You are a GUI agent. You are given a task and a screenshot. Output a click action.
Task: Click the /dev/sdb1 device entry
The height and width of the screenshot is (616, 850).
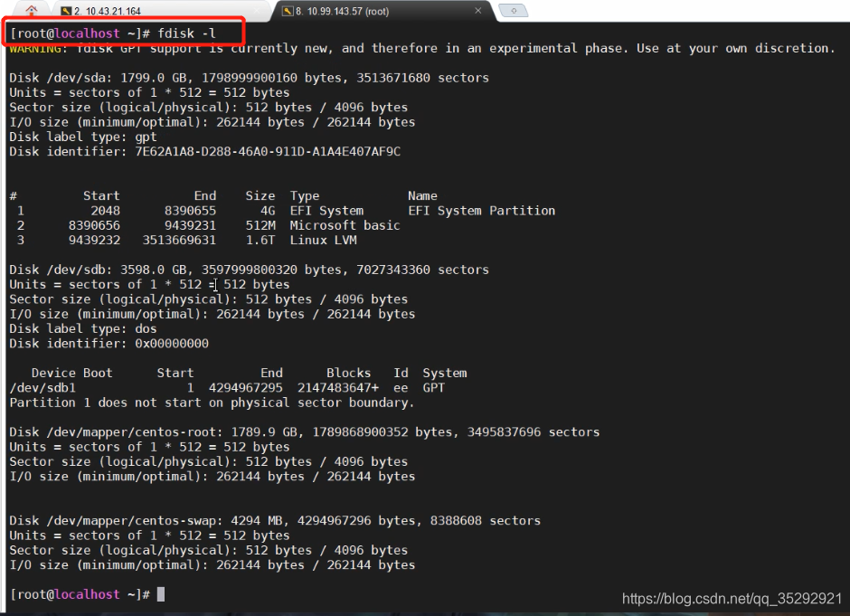tap(42, 388)
